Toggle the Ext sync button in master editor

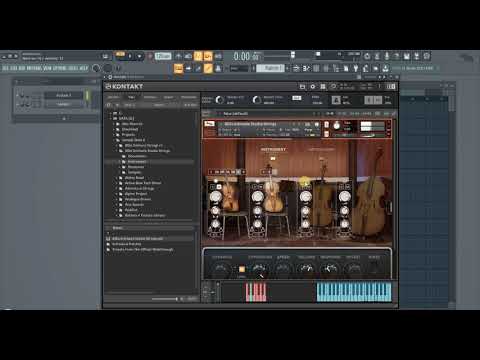pyautogui.click(x=296, y=98)
